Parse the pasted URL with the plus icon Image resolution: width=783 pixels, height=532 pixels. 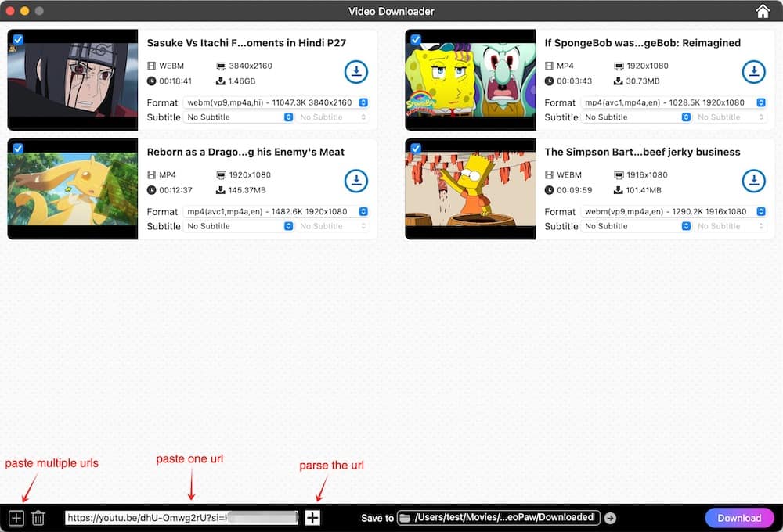point(312,517)
